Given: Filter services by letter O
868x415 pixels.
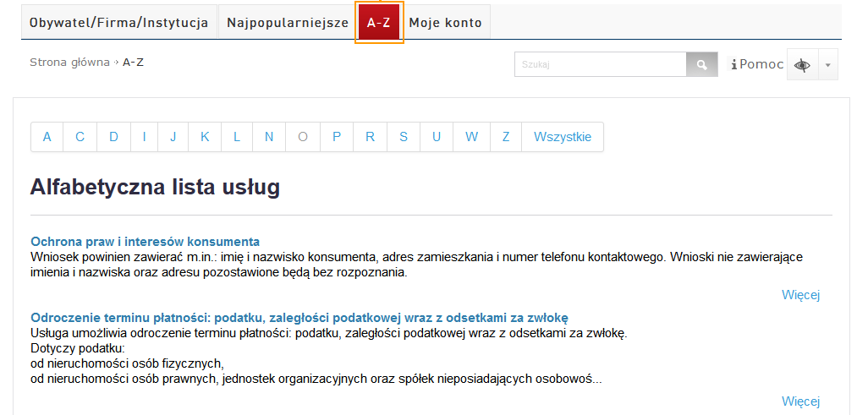Looking at the screenshot, I should click(x=303, y=137).
